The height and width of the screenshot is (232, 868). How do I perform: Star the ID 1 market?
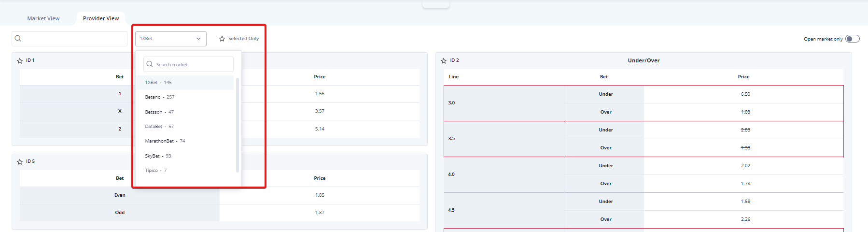[20, 61]
